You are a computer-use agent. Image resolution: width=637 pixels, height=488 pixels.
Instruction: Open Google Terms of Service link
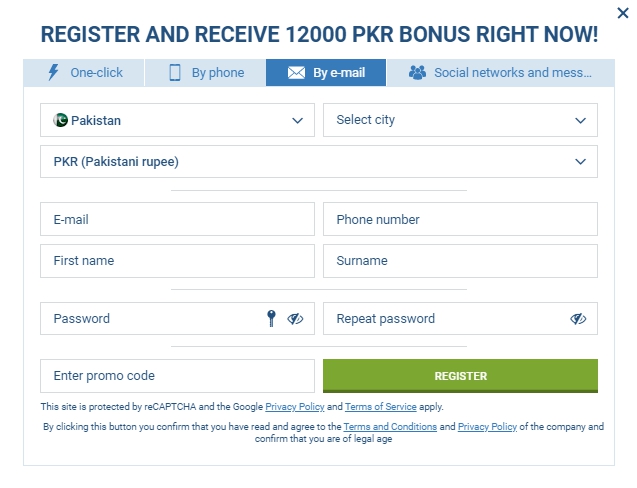(381, 407)
